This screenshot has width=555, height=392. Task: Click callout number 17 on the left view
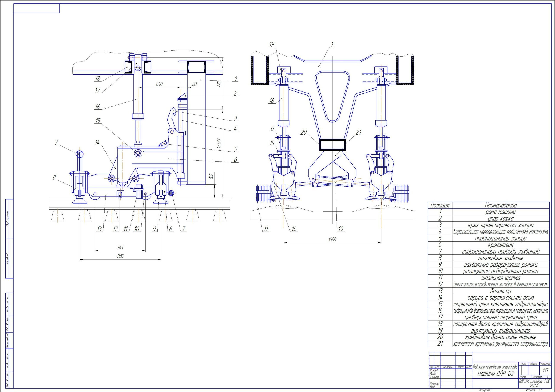click(x=98, y=90)
